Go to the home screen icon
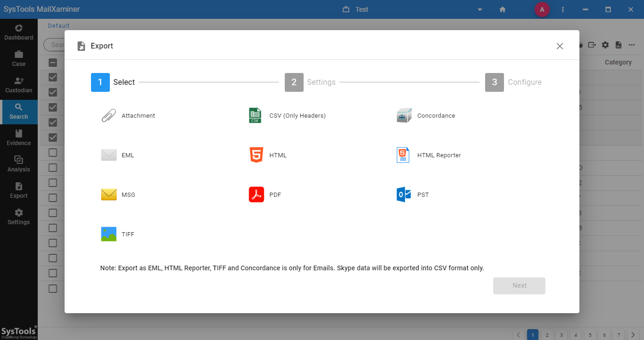The width and height of the screenshot is (644, 340). pos(503,9)
